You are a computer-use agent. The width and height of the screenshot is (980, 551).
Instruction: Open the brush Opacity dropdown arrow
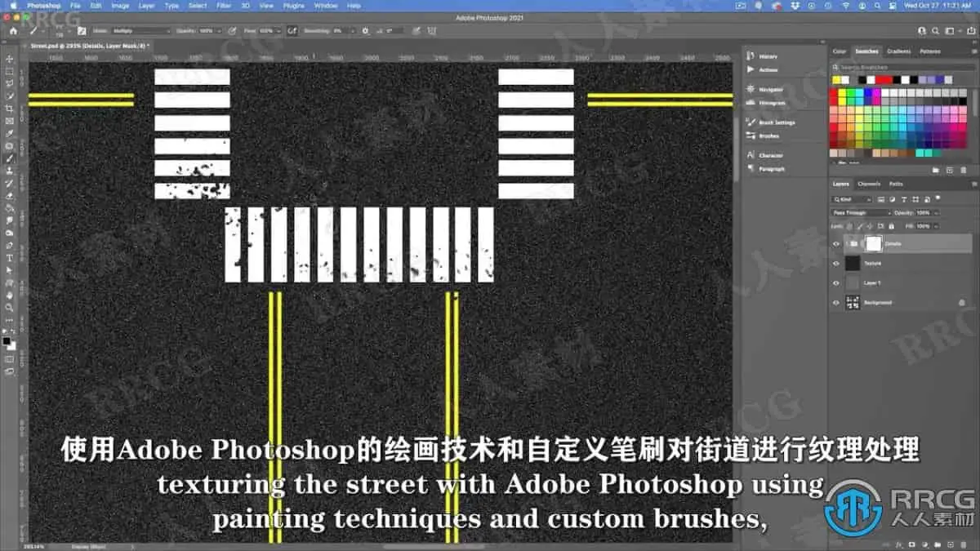[x=219, y=31]
